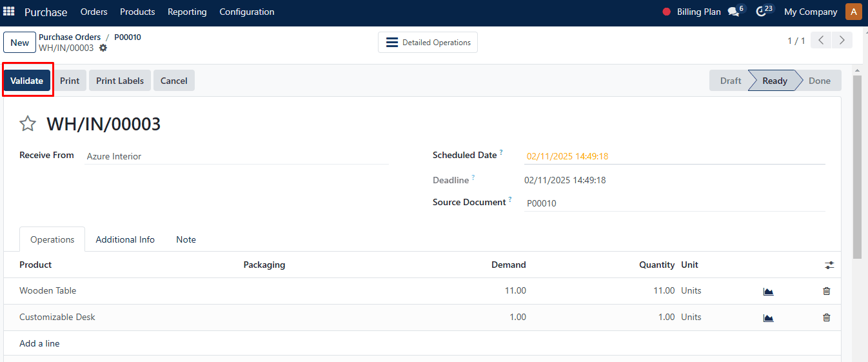Click the Demand column header
Viewport: 868px width, 362px height.
click(x=509, y=265)
